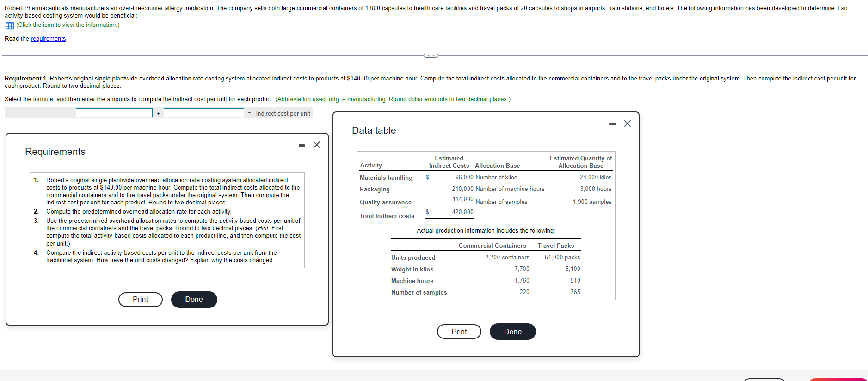The height and width of the screenshot is (381, 868).
Task: Open the requirements link
Action: [48, 39]
